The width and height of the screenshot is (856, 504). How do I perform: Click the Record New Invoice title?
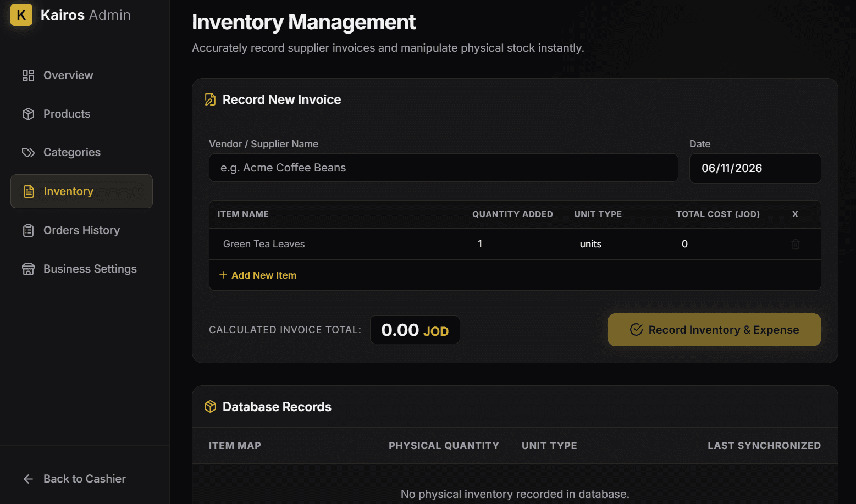click(x=281, y=99)
